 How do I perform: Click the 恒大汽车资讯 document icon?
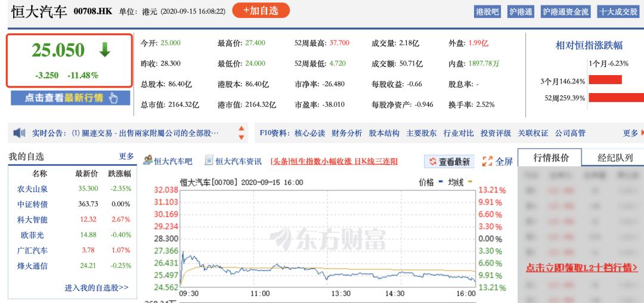(209, 160)
